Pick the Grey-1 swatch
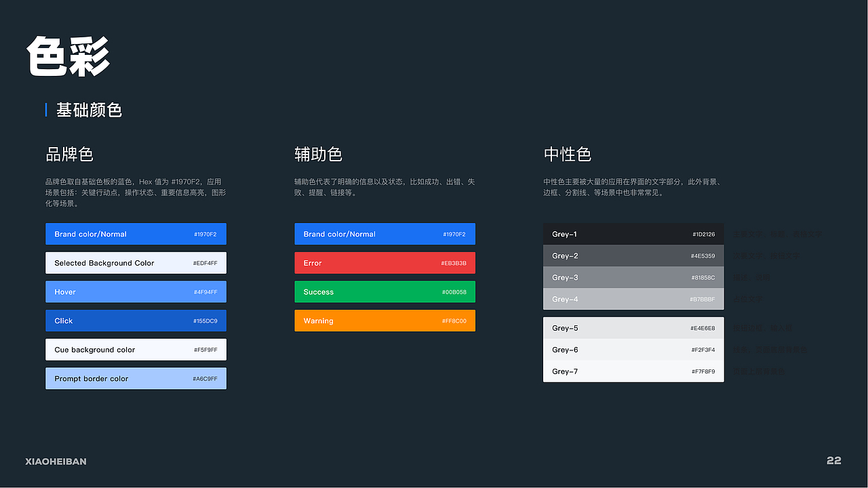 [x=633, y=235]
